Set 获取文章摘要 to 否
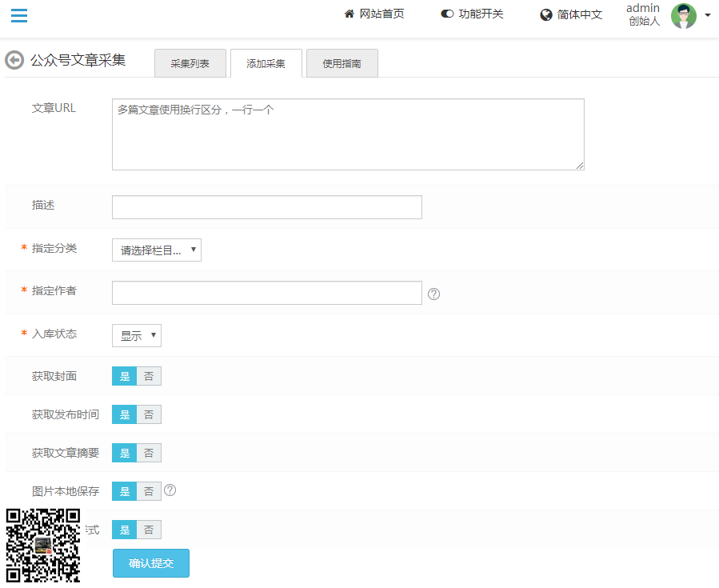The image size is (719, 588). pyautogui.click(x=149, y=453)
